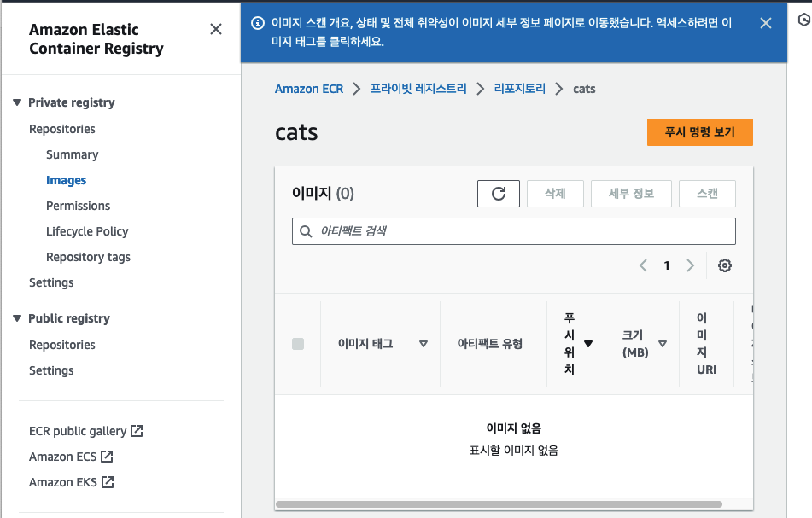Click the 스캔 button
This screenshot has width=812, height=518.
click(707, 194)
